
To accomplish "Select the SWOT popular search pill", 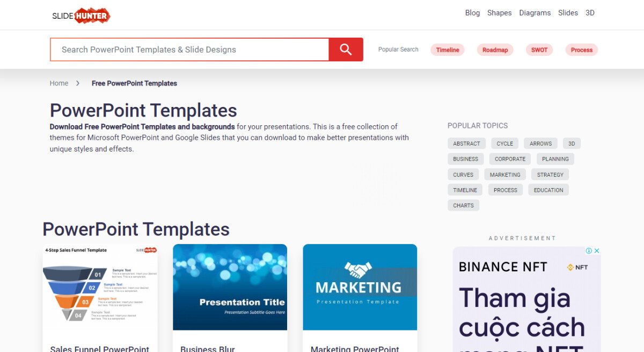I will tap(539, 49).
